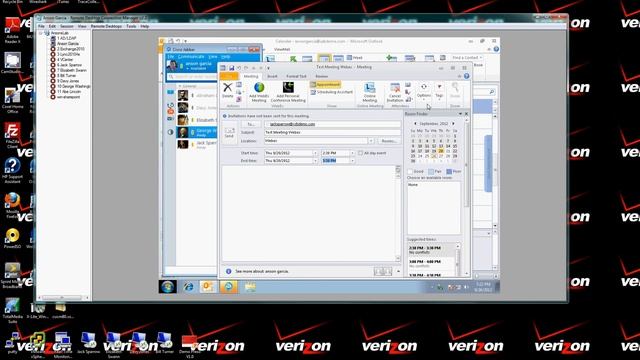Open the Scheduling Assistant view
Screen dimensions: 640x360
coord(331,92)
